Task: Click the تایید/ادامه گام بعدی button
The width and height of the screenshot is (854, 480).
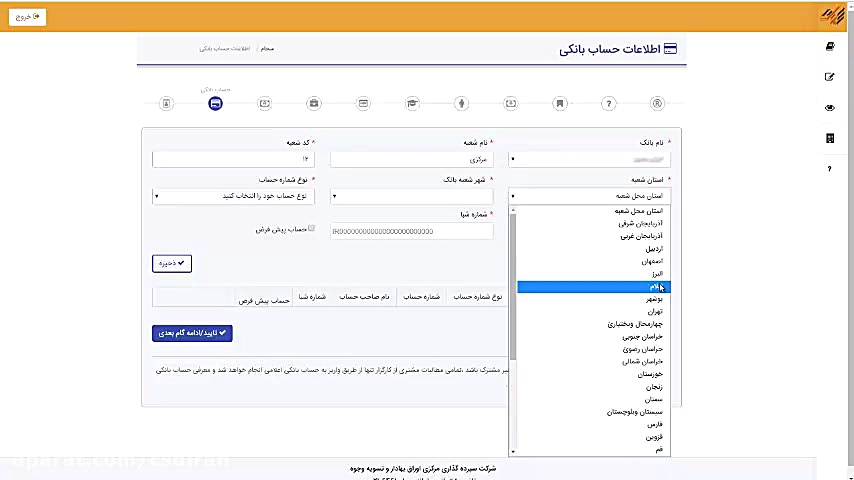Action: pyautogui.click(x=192, y=333)
